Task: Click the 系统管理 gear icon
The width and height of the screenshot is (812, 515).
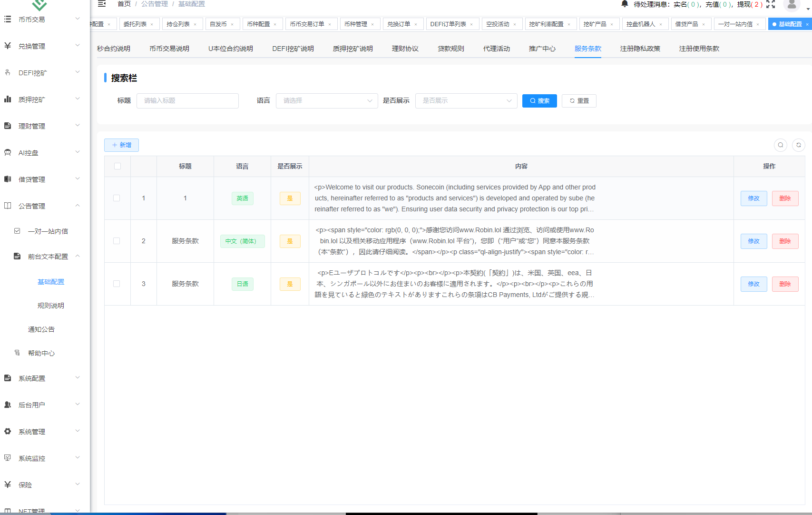Action: 8,431
